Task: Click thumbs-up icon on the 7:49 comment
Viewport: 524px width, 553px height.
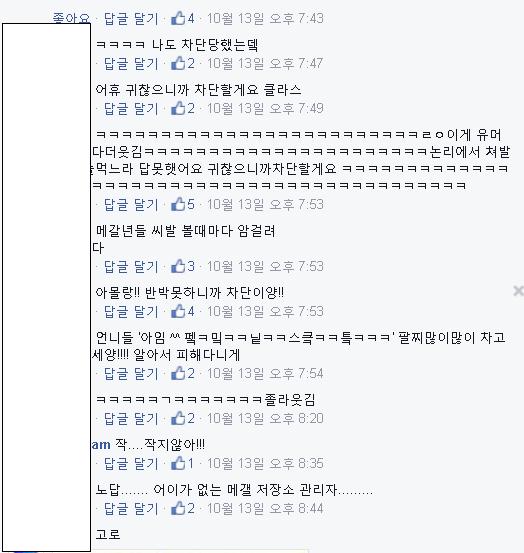Action: (x=178, y=108)
